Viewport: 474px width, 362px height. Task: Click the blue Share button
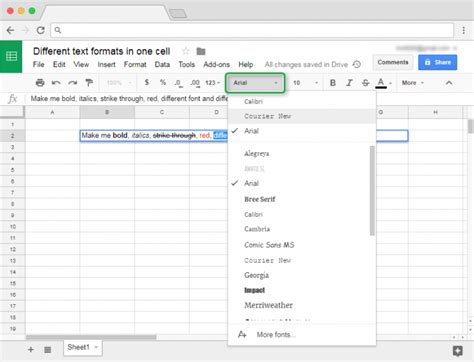coord(438,62)
